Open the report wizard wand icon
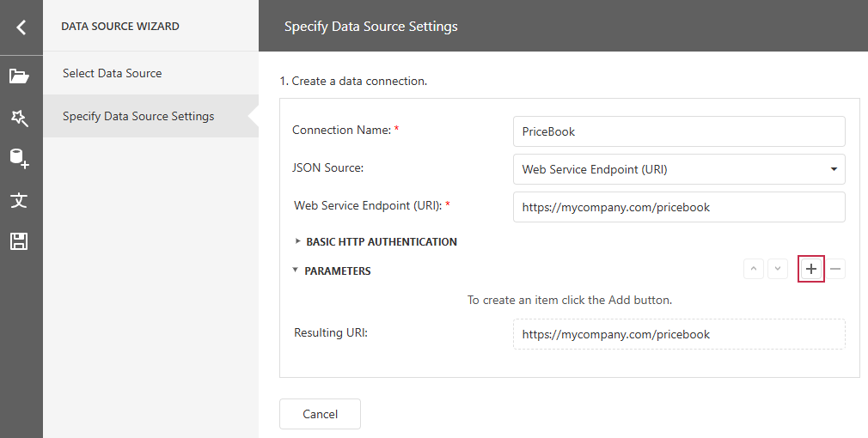This screenshot has height=438, width=868. tap(20, 118)
